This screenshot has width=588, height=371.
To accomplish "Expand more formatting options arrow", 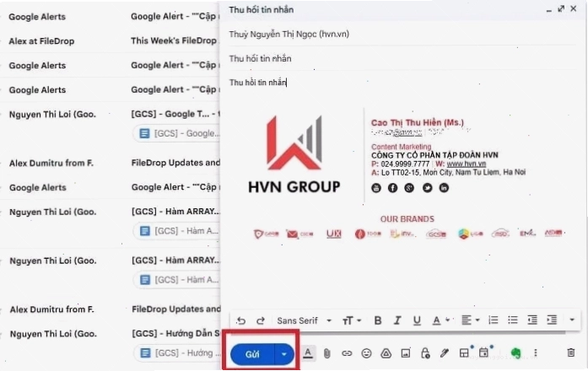I will click(x=572, y=320).
